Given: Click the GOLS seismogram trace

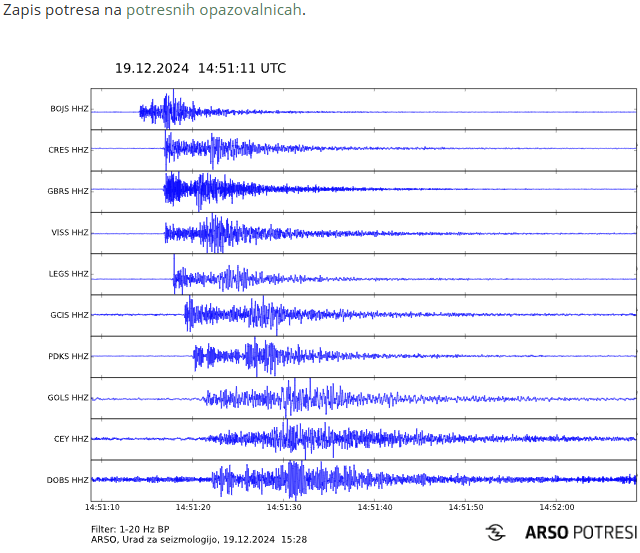Looking at the screenshot, I should [x=363, y=398].
